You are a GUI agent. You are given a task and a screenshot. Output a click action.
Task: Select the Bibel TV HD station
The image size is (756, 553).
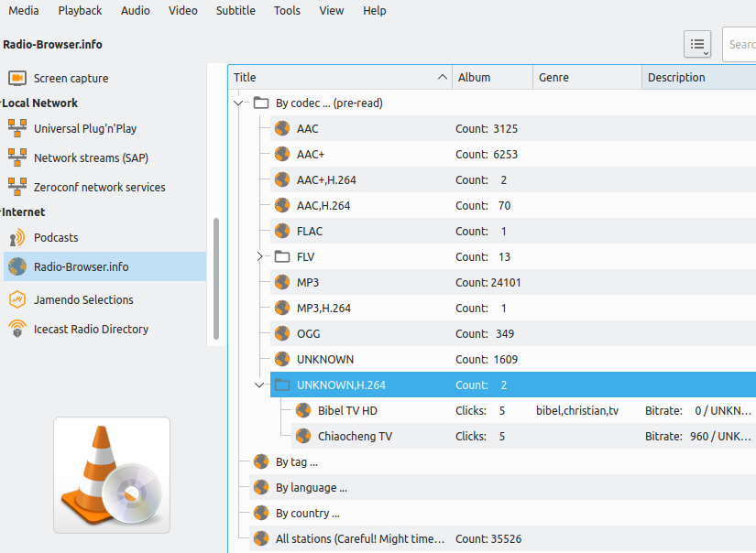(x=523, y=410)
